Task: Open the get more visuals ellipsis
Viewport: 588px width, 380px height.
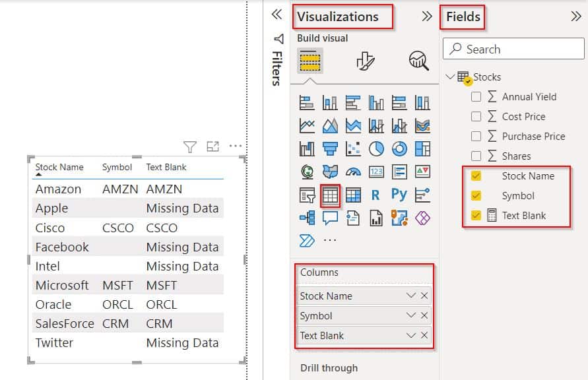Action: coord(330,240)
